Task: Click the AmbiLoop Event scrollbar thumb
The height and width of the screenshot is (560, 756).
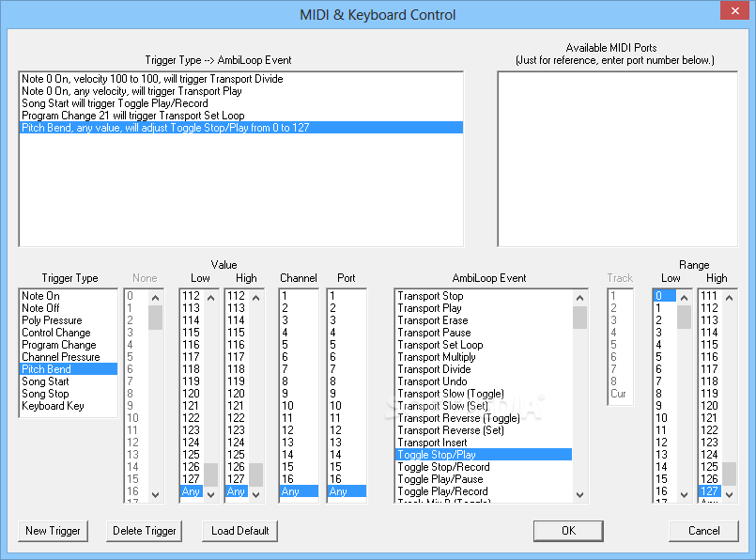Action: pos(579,318)
